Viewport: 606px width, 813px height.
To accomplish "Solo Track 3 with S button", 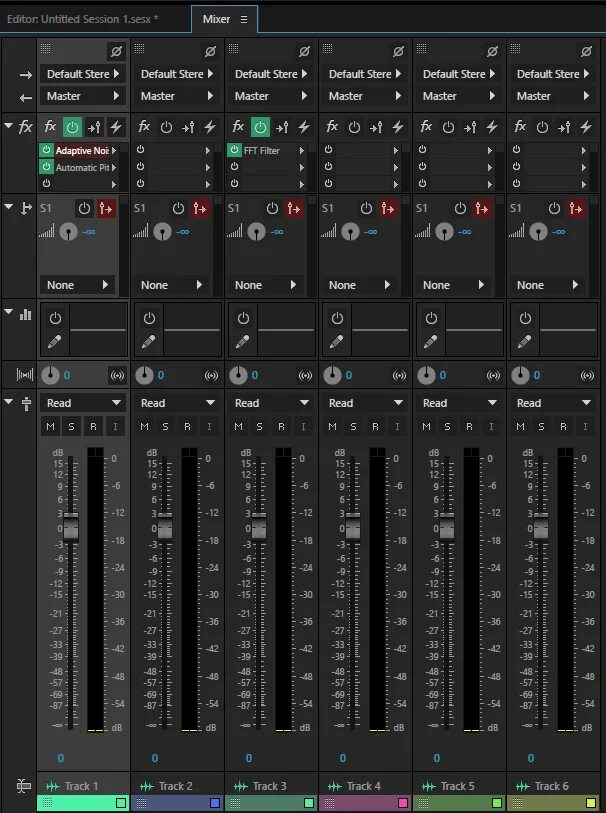I will pos(259,427).
